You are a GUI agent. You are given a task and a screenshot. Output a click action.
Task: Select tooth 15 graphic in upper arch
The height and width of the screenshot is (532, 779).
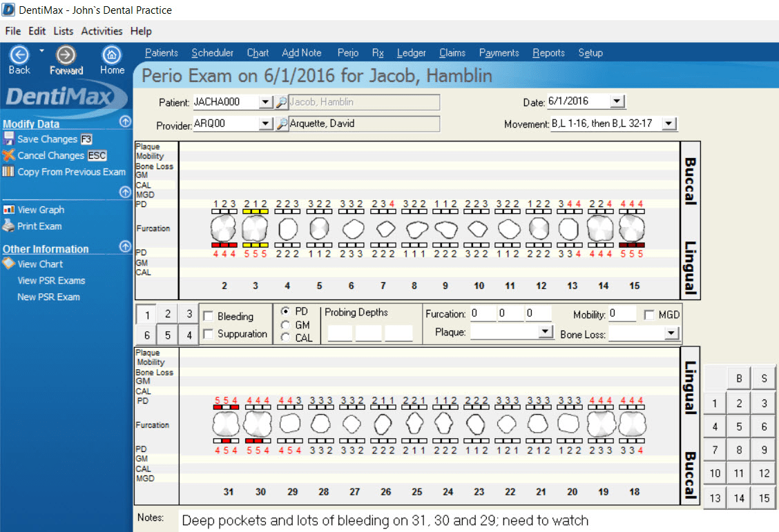click(x=632, y=229)
